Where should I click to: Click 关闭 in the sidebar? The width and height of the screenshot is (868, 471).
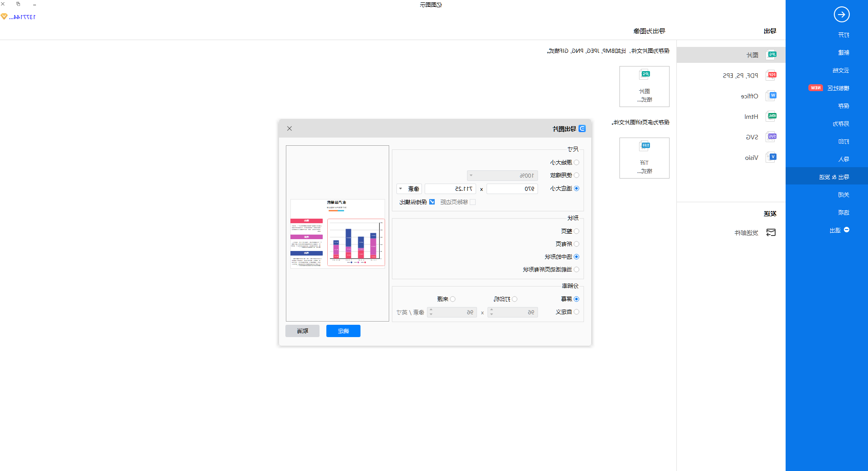point(843,195)
